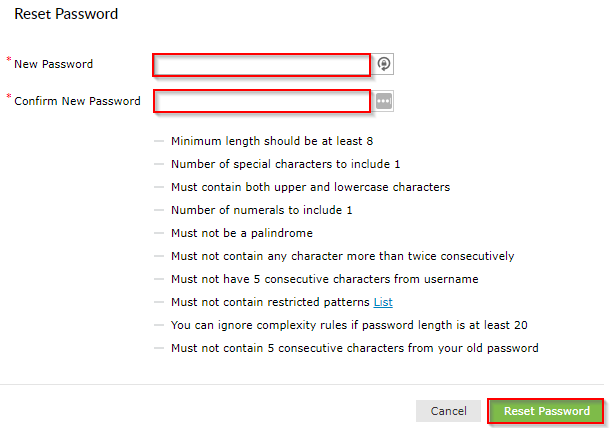The image size is (610, 428).
Task: Click the 'Must not contain restricted patterns' text
Action: (270, 302)
